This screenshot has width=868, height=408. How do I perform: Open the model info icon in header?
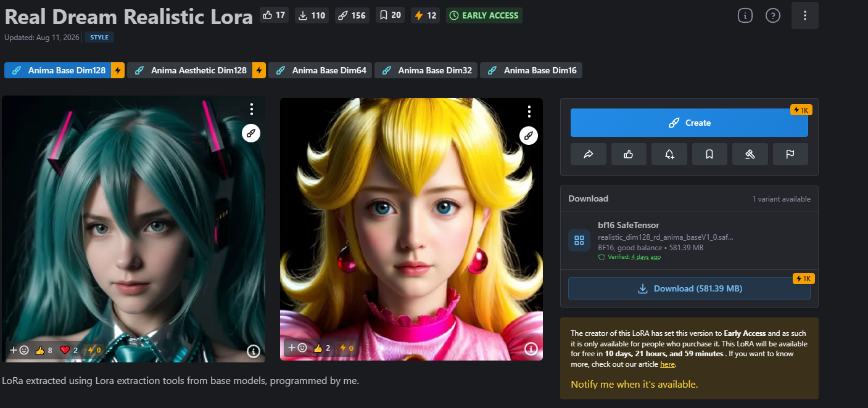click(x=745, y=15)
